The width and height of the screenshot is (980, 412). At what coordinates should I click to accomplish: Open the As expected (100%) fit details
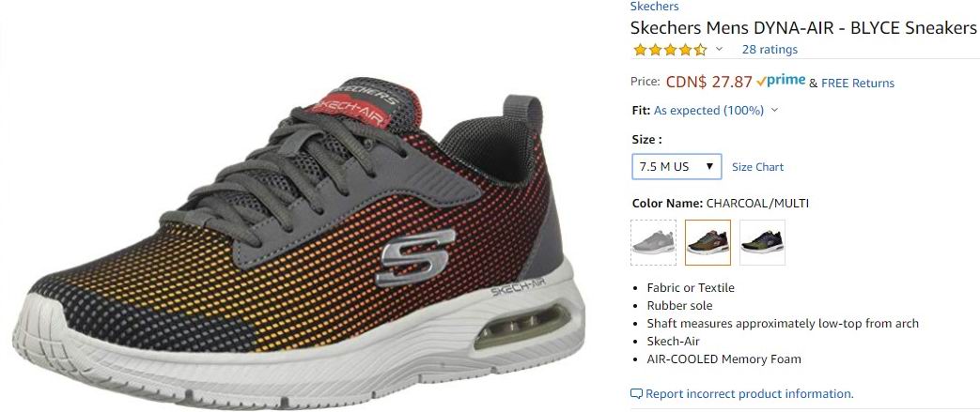point(708,111)
